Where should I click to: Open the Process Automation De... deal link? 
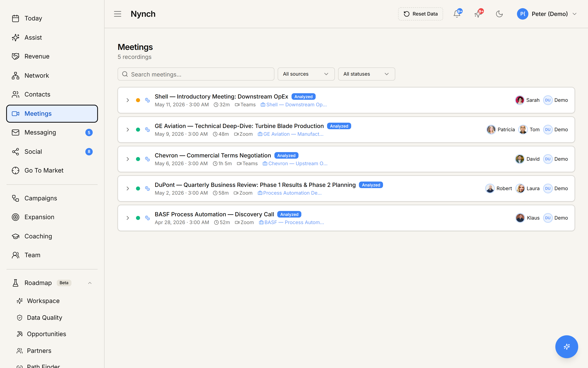pos(290,193)
